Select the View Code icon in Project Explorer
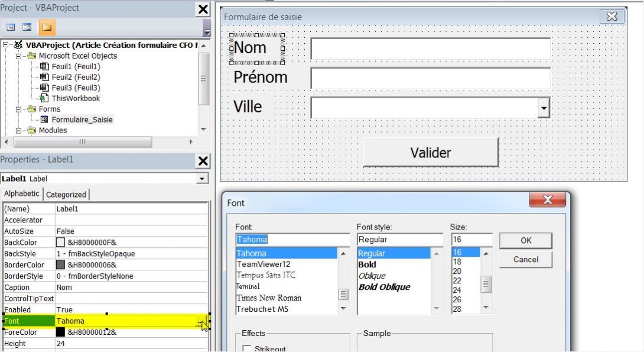The height and width of the screenshot is (352, 644). tap(9, 27)
